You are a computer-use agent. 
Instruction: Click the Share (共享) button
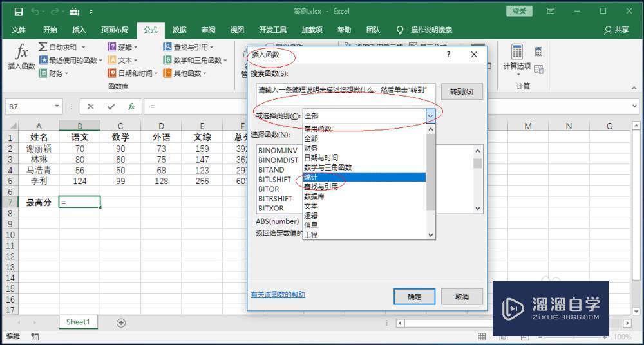[616, 30]
